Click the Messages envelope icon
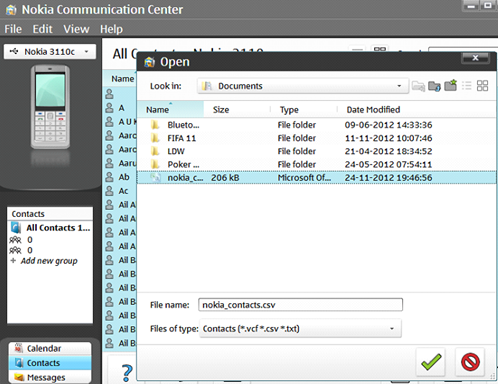498x384 pixels. 19,377
